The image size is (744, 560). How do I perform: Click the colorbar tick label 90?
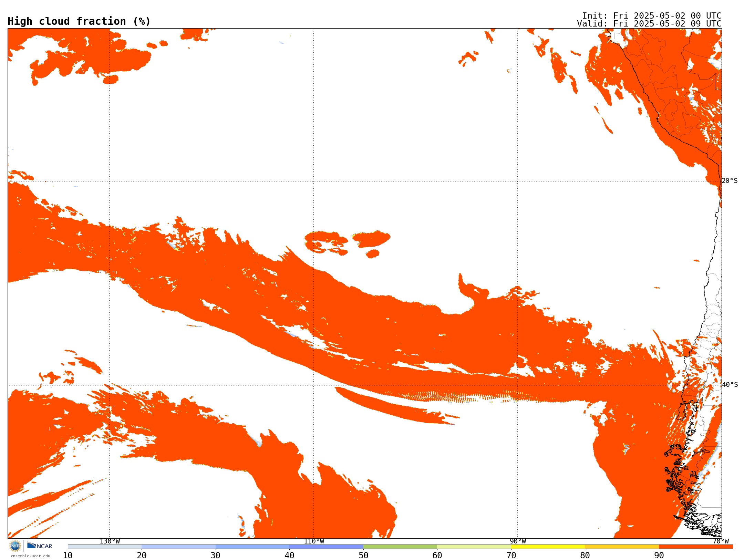pos(659,555)
